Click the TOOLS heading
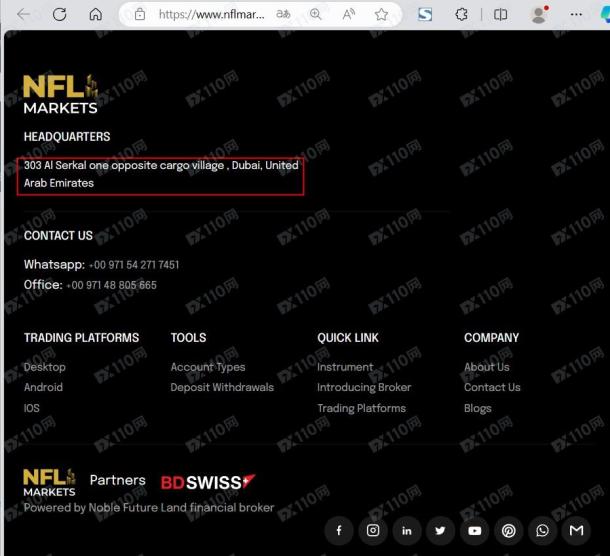The width and height of the screenshot is (610, 556). pyautogui.click(x=188, y=337)
